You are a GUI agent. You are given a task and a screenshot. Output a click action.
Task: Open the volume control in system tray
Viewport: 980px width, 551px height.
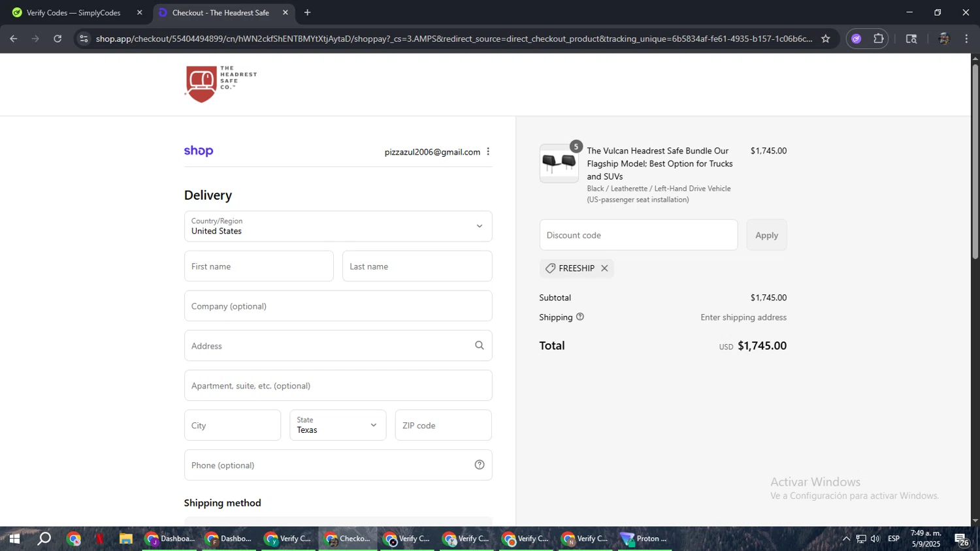(x=875, y=539)
